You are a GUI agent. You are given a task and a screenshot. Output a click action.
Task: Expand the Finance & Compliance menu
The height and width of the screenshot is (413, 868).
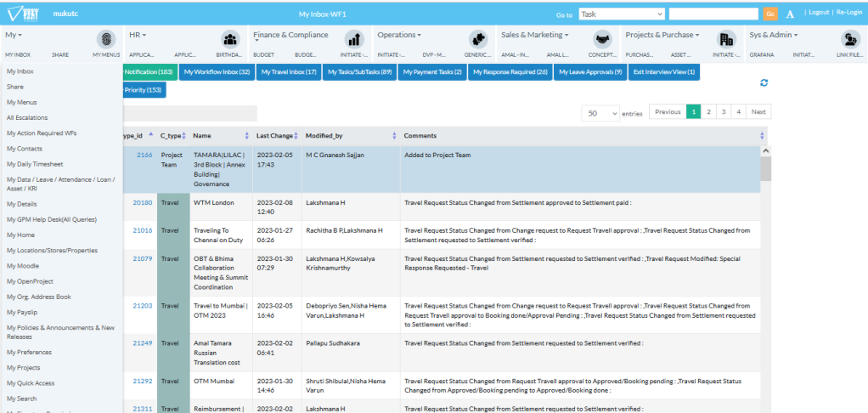pyautogui.click(x=290, y=36)
